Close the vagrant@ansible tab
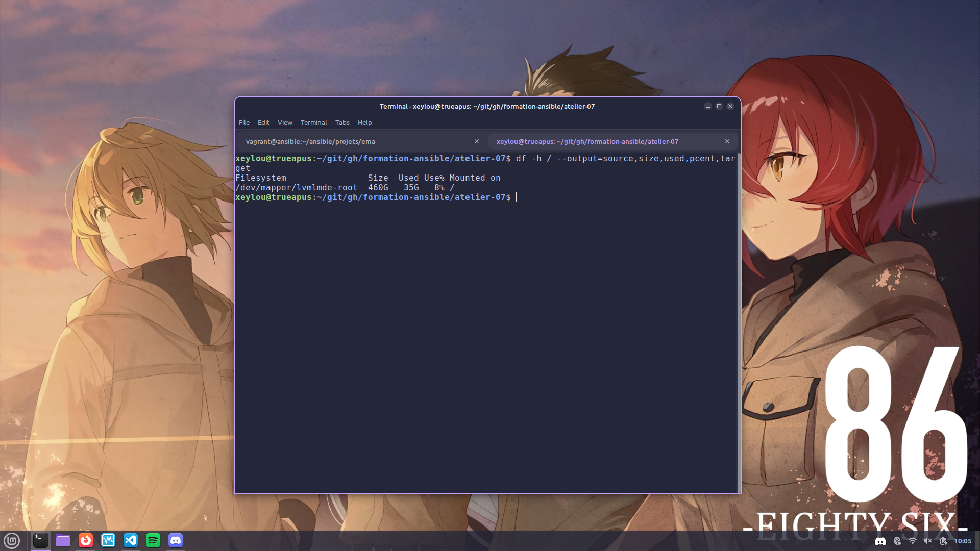 [477, 141]
